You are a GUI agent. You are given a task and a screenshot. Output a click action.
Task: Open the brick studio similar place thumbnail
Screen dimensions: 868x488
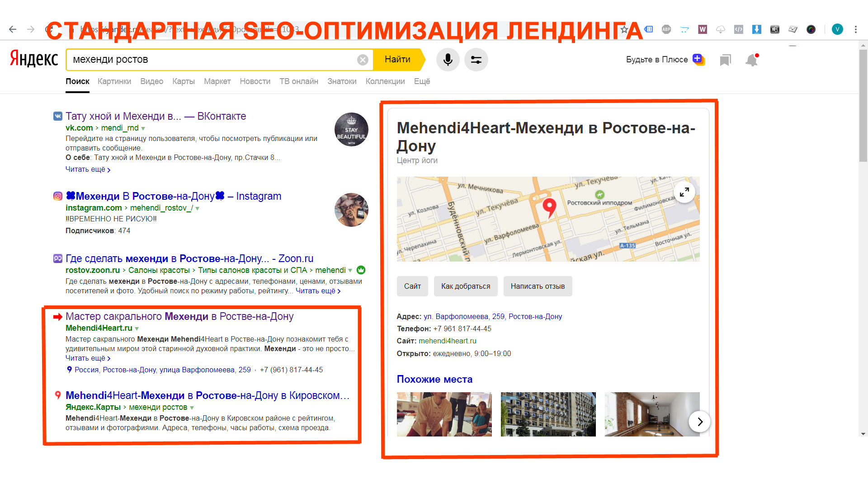(x=652, y=414)
